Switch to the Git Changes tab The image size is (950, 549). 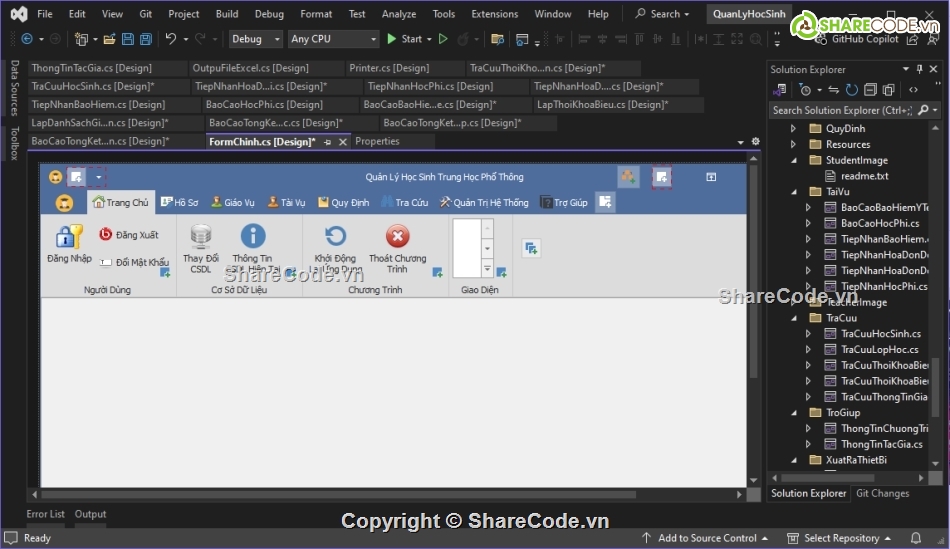coord(883,493)
